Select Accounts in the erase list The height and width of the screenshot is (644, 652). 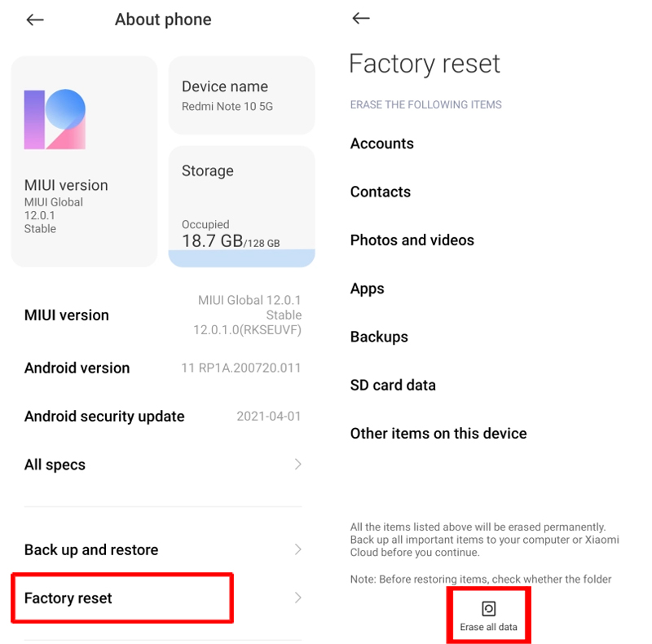coord(381,143)
